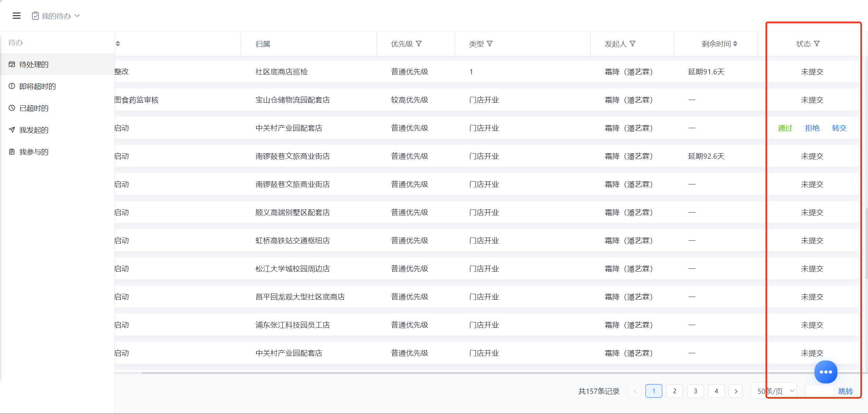
Task: Click 转交 on the 中关村产业园配套店 row
Action: (839, 128)
